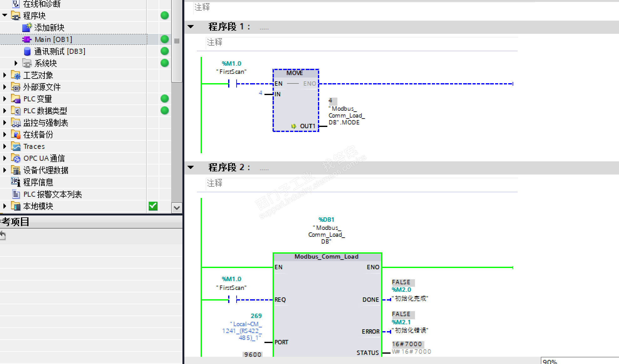The width and height of the screenshot is (619, 364).
Task: Click the 通讯测试 [DB3] database icon
Action: click(x=27, y=51)
